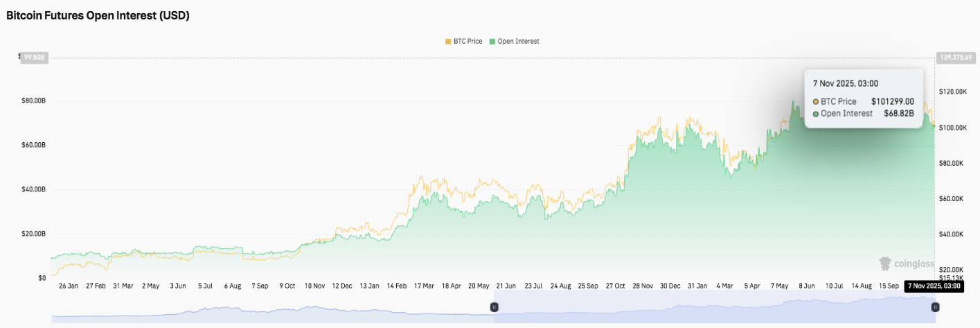Click the 7 Nov 2025, 03:00 date marker
The height and width of the screenshot is (328, 980).
tap(933, 286)
